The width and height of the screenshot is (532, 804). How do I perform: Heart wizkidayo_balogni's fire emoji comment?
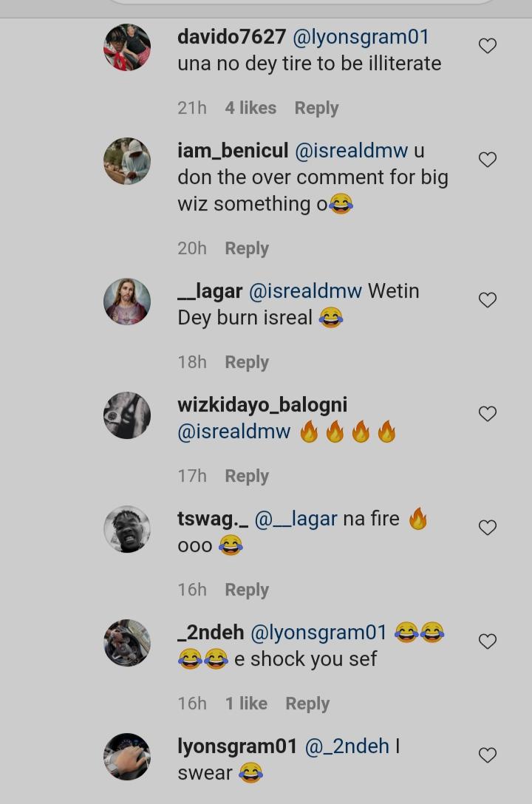[x=488, y=414]
